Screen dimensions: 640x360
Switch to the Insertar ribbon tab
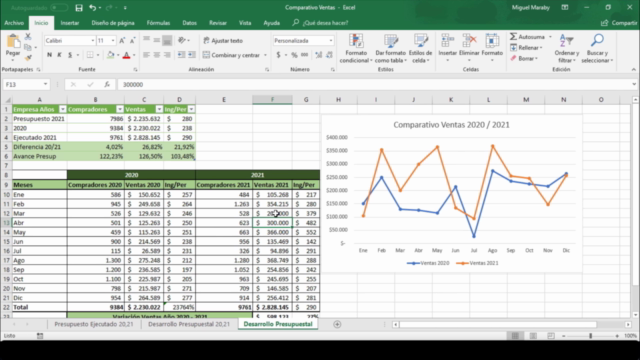(70, 23)
